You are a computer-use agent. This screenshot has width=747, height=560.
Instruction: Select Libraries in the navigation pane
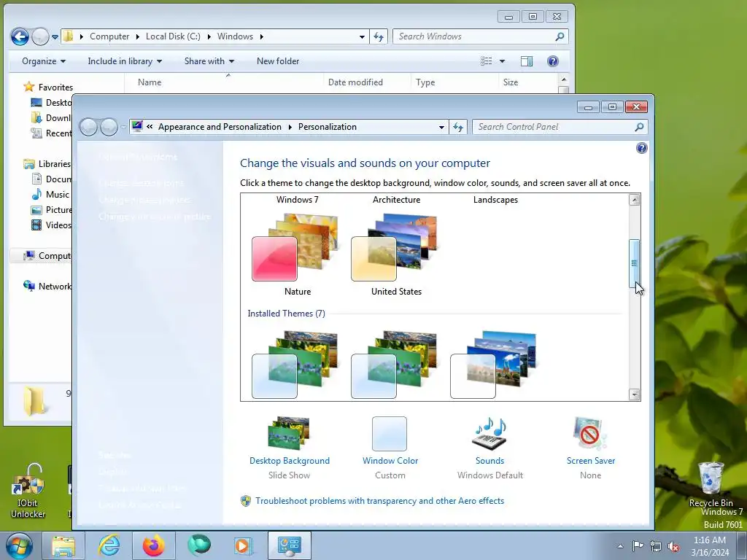(x=47, y=164)
